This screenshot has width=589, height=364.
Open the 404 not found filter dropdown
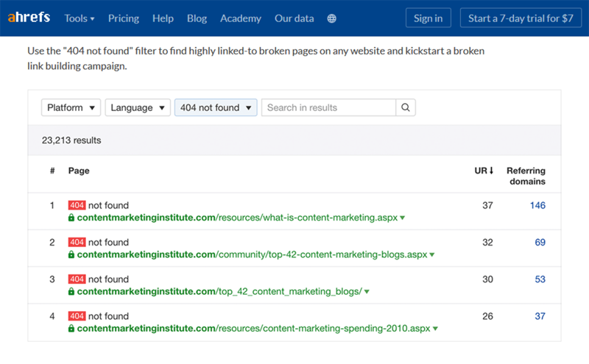[x=216, y=107]
